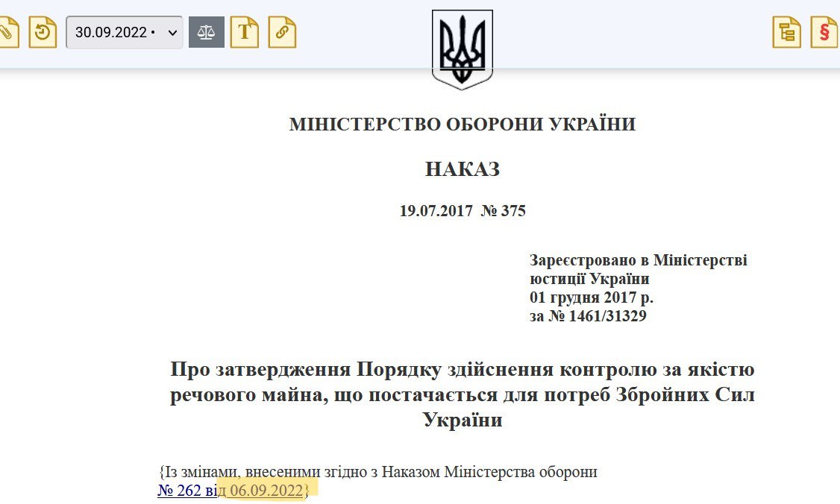Open the № 262 amendment order link
The image size is (840, 504).
tap(184, 491)
